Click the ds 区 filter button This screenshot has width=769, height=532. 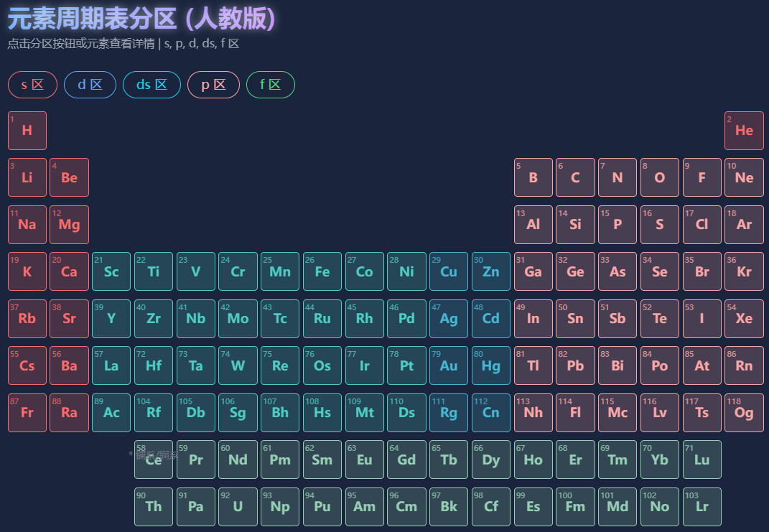(152, 84)
